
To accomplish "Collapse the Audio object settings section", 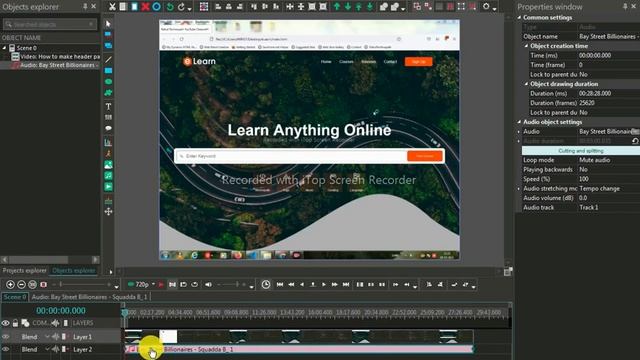I will pyautogui.click(x=519, y=122).
